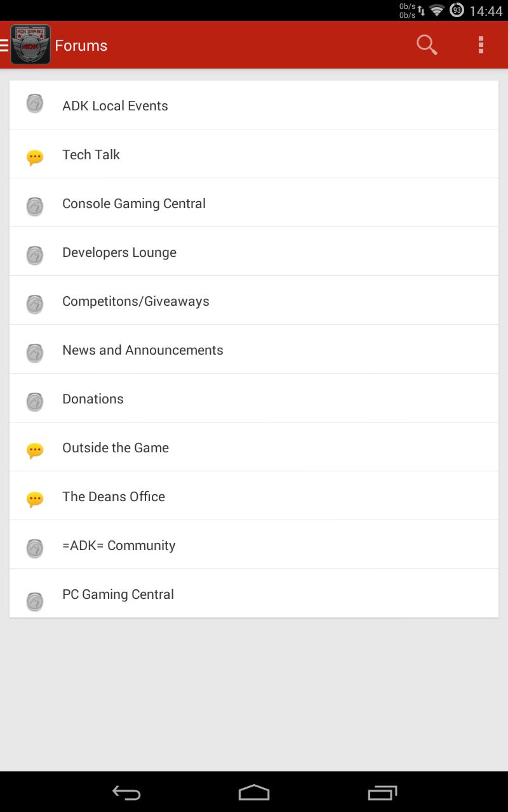This screenshot has height=812, width=508.
Task: Open the recent apps button
Action: 382,792
